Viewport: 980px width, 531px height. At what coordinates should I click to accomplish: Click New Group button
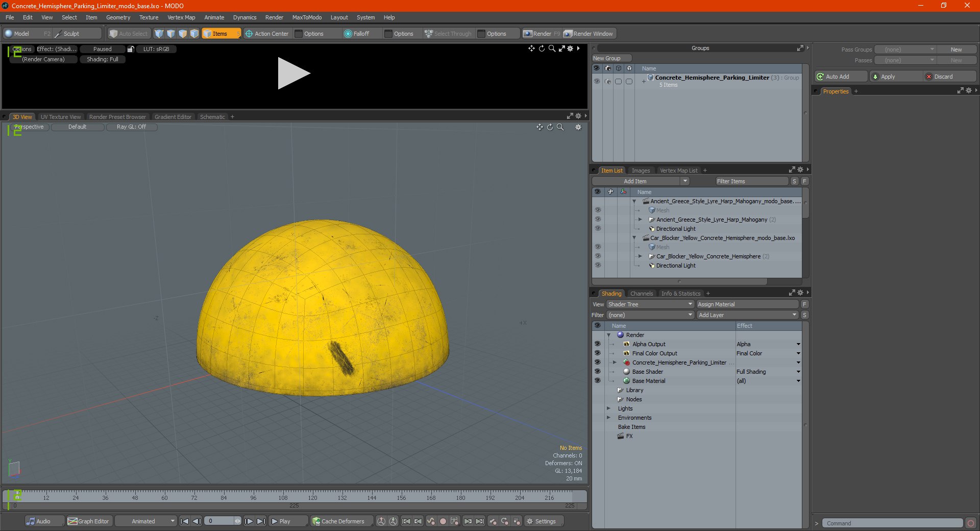[x=611, y=58]
